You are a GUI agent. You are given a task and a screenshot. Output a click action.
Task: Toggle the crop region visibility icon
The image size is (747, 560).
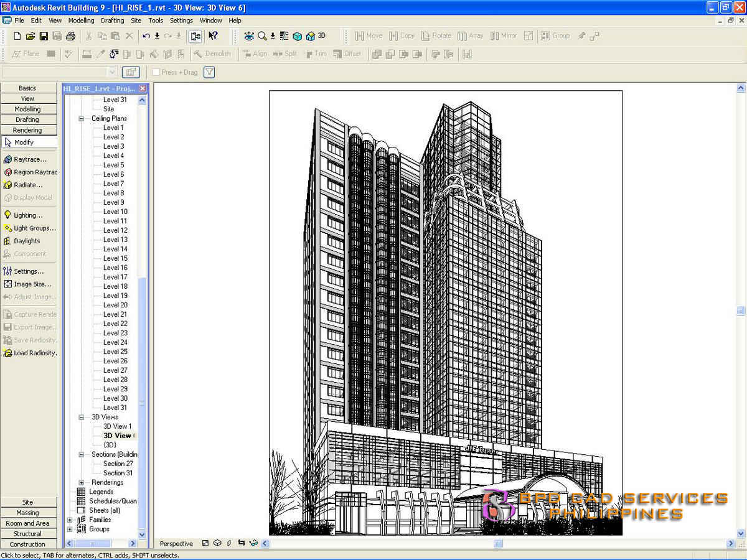coord(242,543)
